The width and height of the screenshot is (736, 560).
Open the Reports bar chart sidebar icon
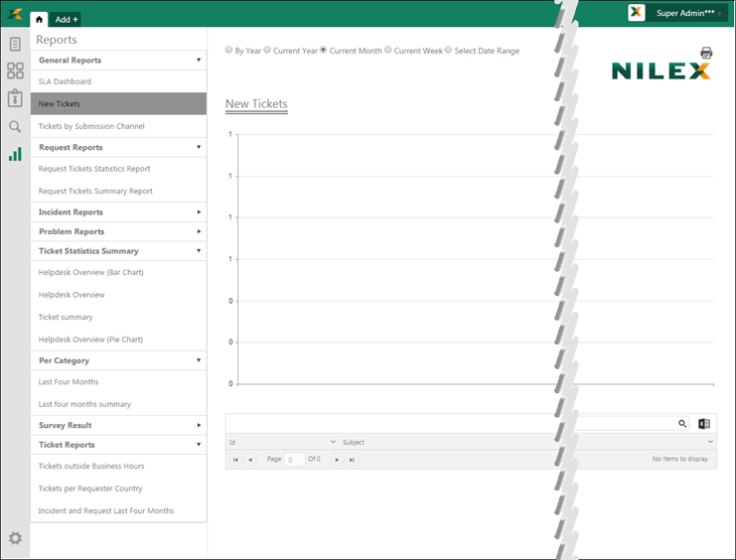[15, 154]
